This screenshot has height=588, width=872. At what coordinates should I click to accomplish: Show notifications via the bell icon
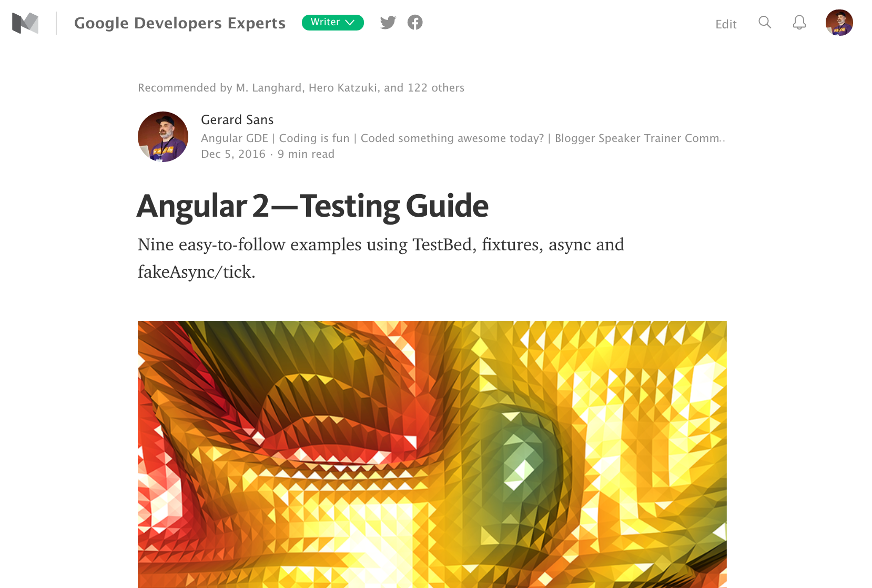799,22
